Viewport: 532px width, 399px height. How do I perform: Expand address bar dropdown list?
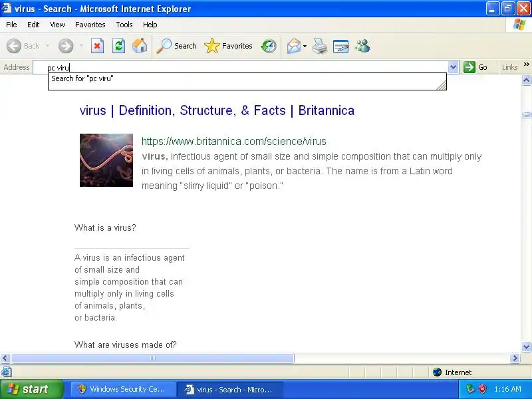click(453, 67)
